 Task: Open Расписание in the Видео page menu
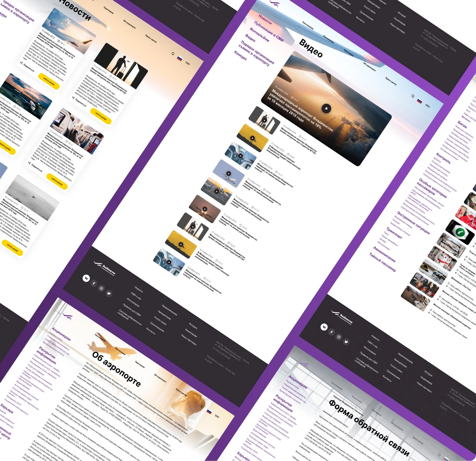(x=328, y=39)
